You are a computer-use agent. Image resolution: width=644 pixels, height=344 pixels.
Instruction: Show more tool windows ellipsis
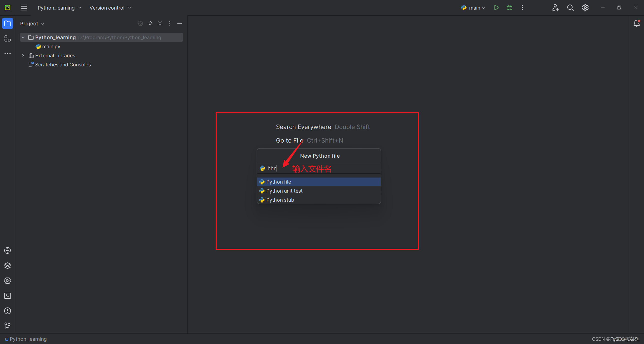[8, 54]
